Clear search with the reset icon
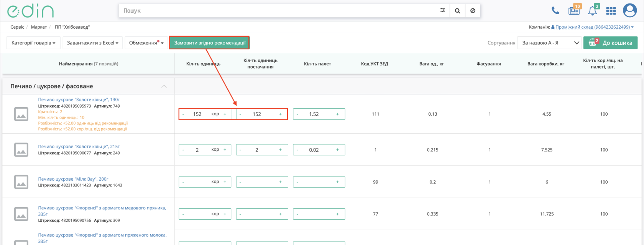The height and width of the screenshot is (245, 644). tap(473, 11)
